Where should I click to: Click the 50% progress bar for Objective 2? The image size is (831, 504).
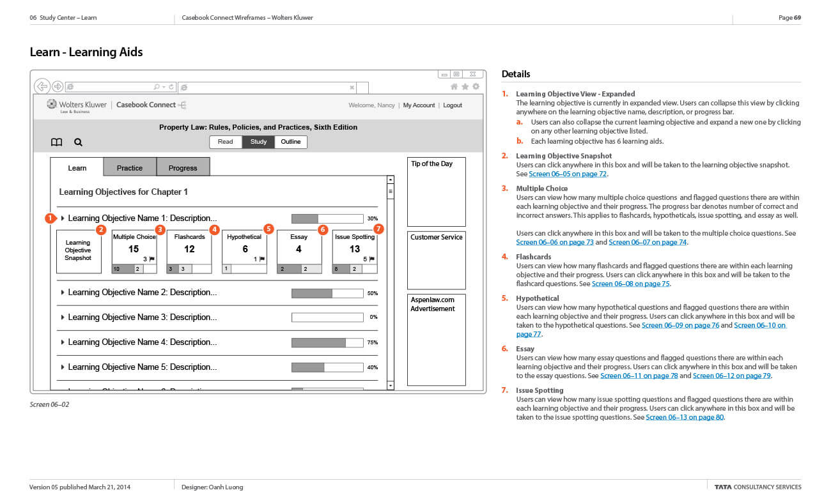coord(327,293)
